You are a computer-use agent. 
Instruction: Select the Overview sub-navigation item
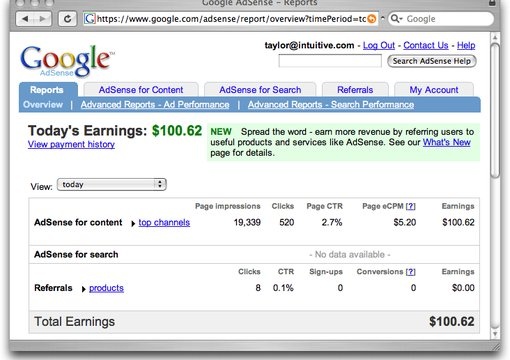(x=43, y=105)
